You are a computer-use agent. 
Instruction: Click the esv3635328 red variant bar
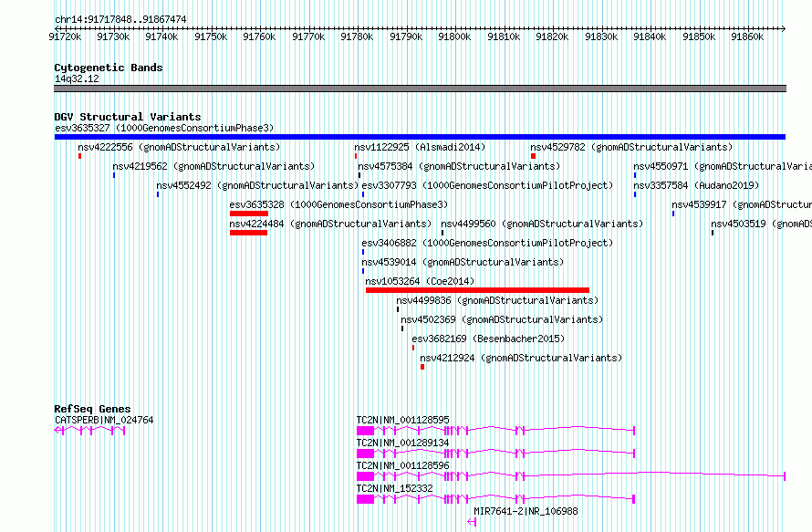[249, 214]
